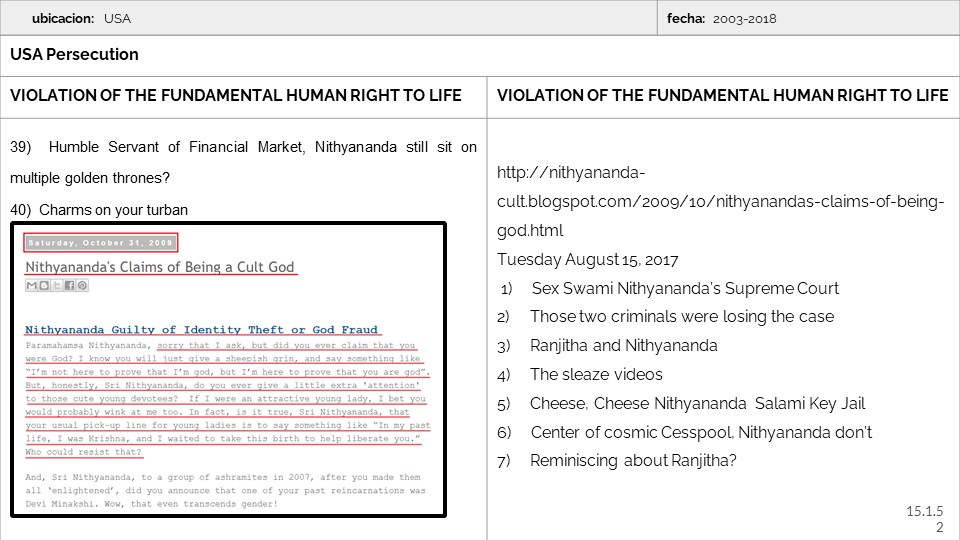This screenshot has width=960, height=540.
Task: Click the Share to Twitter icon
Action: tap(57, 286)
